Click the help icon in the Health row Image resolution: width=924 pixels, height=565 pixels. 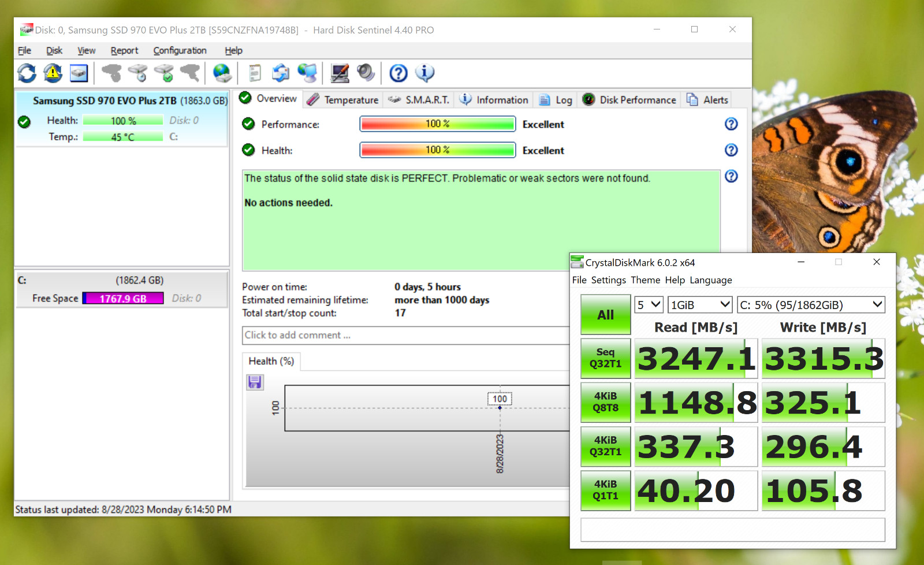click(731, 150)
